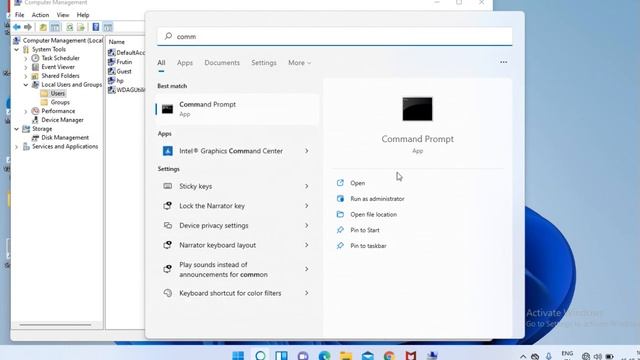Screen dimensions: 640x360
Task: Open Help menu in Computer Management
Action: click(x=83, y=15)
